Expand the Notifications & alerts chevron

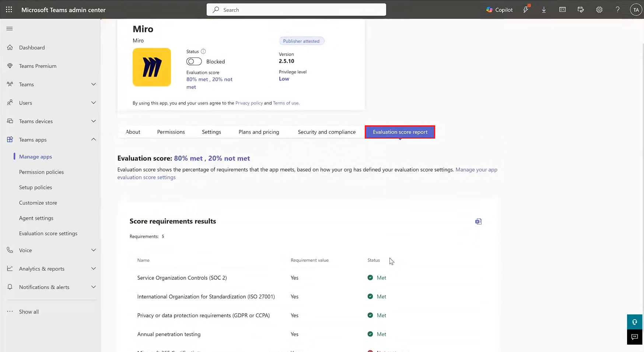(94, 287)
